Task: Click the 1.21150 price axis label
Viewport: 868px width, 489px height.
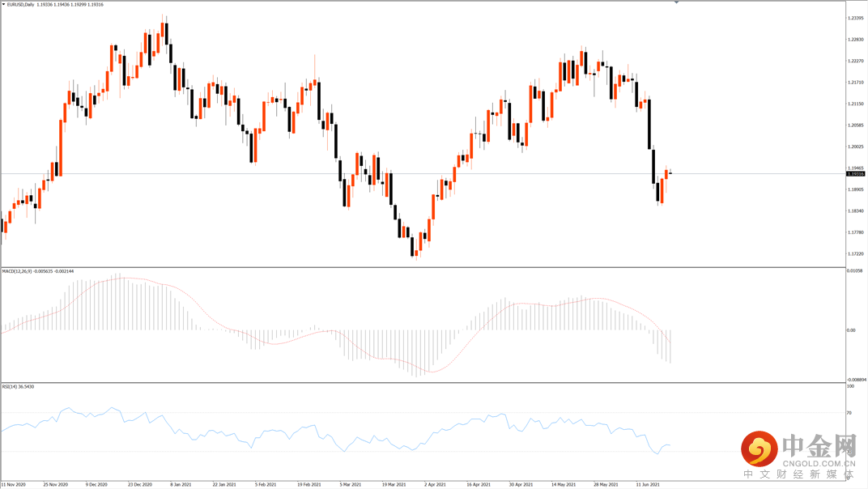Action: click(856, 104)
